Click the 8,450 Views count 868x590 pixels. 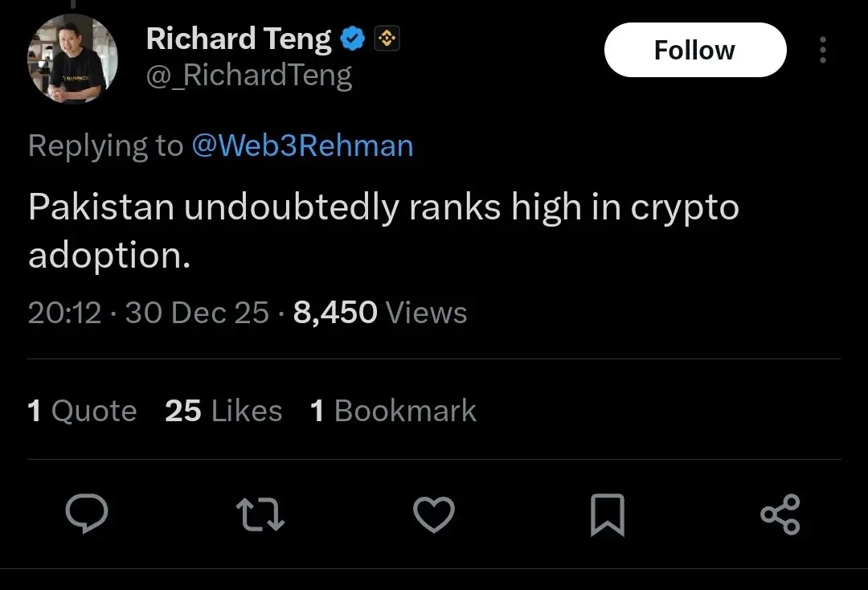coord(380,313)
